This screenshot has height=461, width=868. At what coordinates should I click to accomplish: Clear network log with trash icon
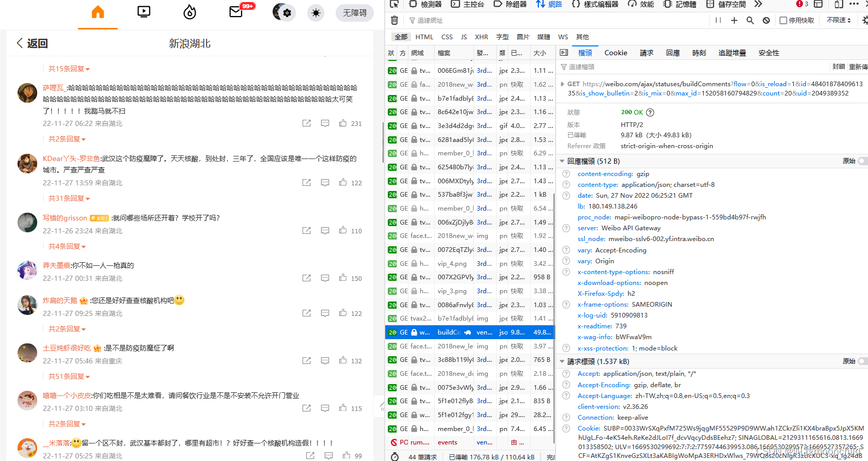(394, 20)
